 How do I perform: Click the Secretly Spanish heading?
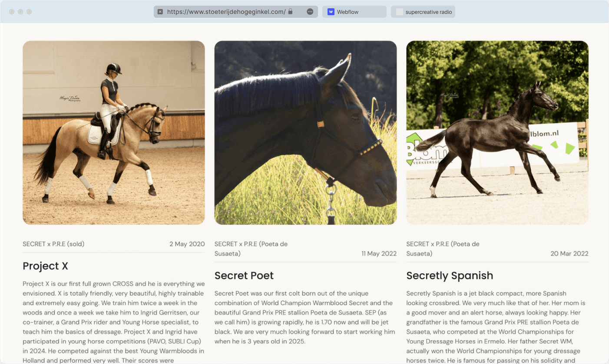[x=450, y=275]
